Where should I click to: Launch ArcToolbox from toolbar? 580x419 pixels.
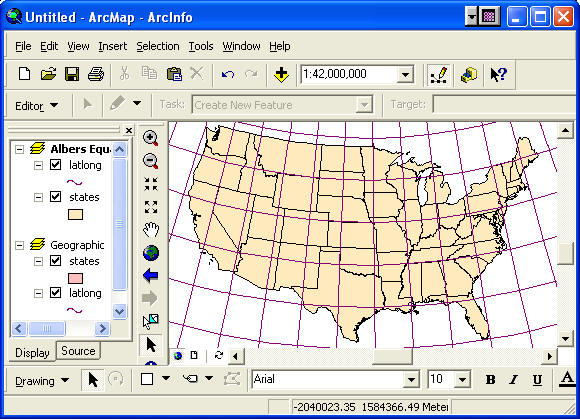[469, 75]
